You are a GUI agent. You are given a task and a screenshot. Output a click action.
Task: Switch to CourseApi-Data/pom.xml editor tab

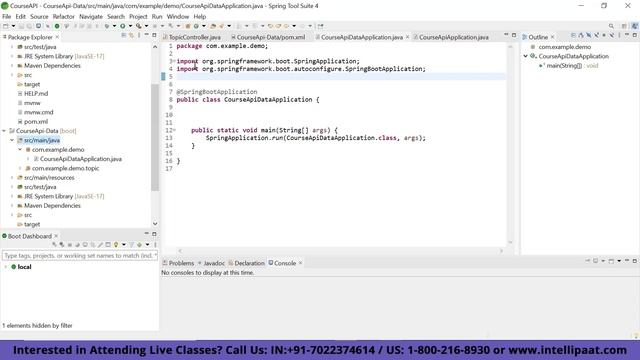click(268, 37)
